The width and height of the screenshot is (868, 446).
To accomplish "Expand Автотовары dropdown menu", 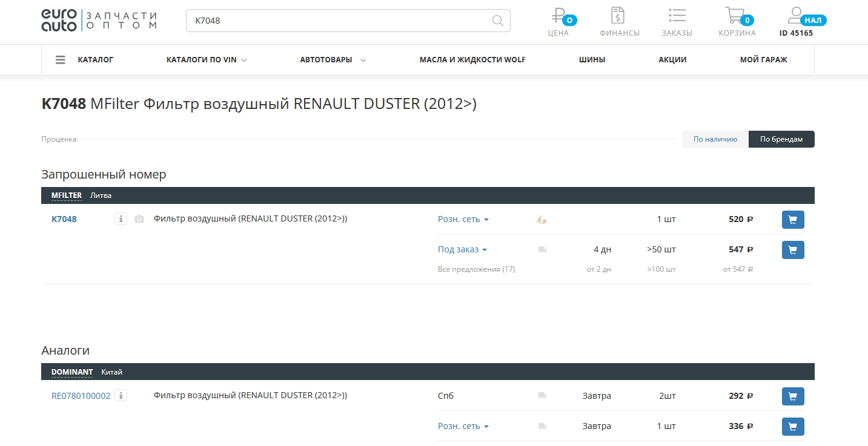I will point(333,60).
